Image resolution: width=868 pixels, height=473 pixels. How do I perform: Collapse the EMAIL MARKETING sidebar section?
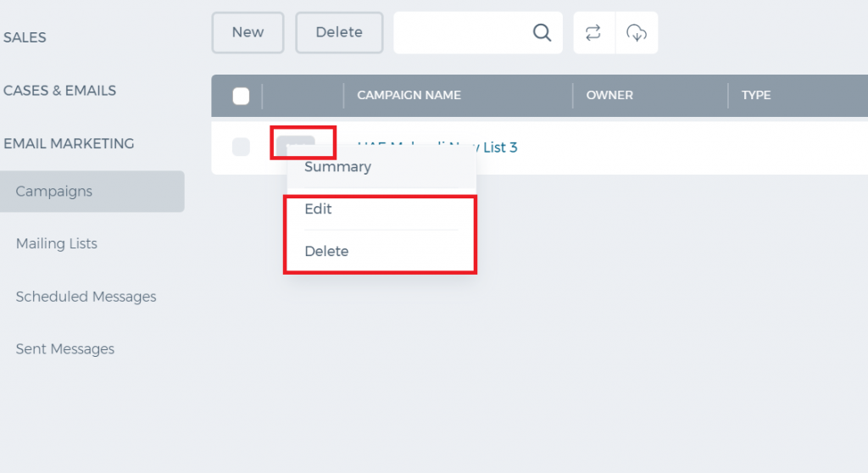point(69,143)
